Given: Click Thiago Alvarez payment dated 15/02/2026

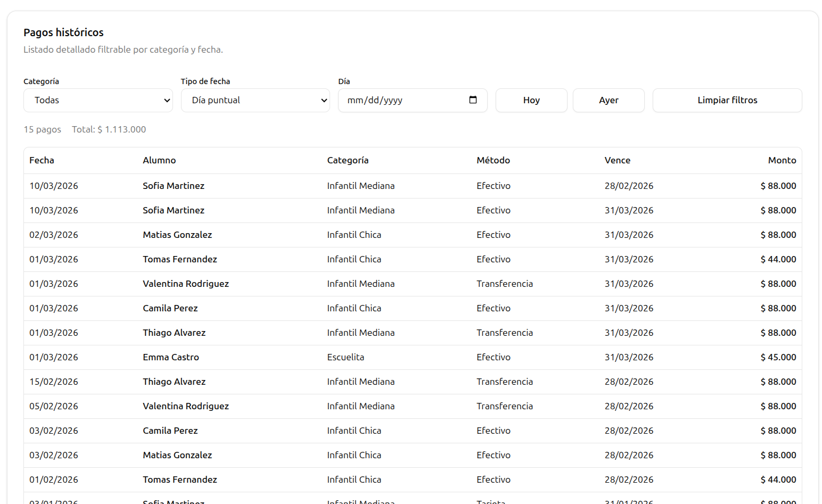Looking at the screenshot, I should [x=174, y=382].
